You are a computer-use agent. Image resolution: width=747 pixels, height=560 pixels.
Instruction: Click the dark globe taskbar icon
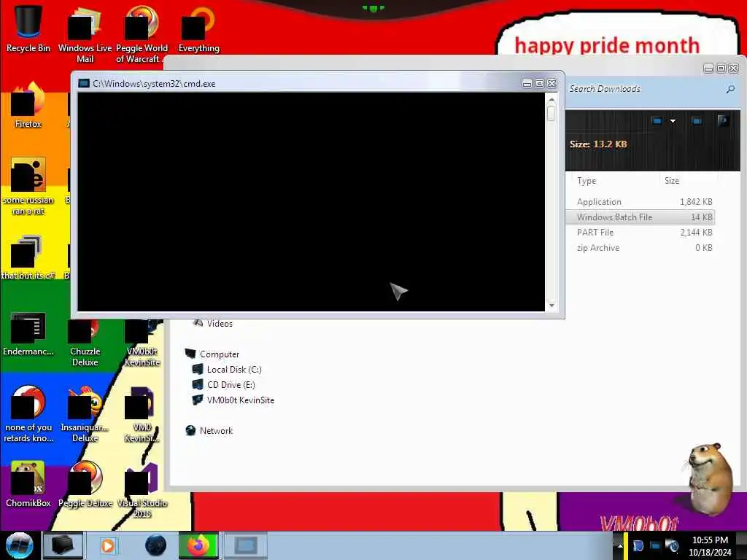click(x=155, y=545)
